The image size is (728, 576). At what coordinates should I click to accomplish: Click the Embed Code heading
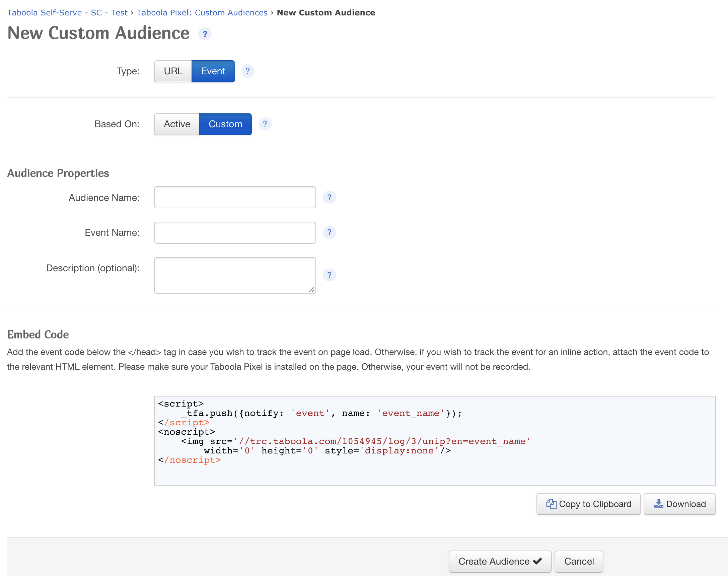38,335
